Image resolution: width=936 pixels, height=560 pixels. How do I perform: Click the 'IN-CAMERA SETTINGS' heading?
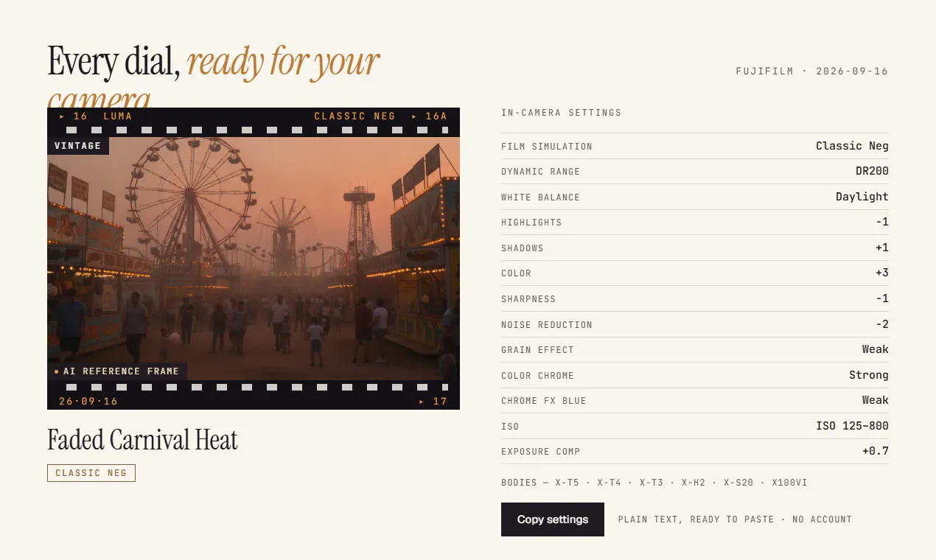[x=561, y=113]
